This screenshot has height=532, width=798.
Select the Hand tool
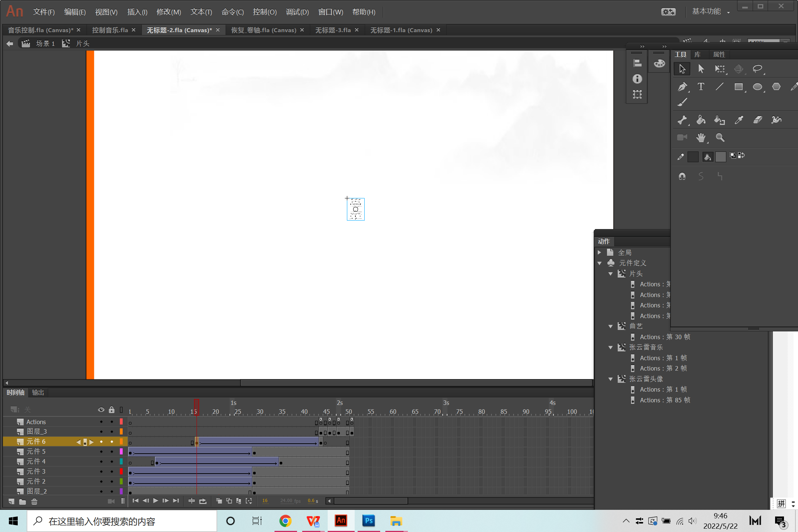pyautogui.click(x=701, y=138)
